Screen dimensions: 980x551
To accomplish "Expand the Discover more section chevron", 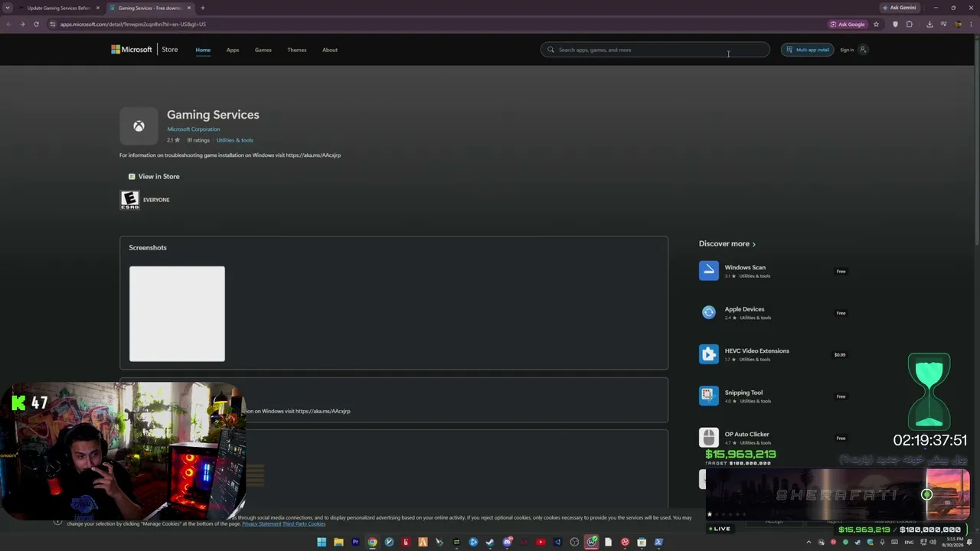I will [754, 244].
